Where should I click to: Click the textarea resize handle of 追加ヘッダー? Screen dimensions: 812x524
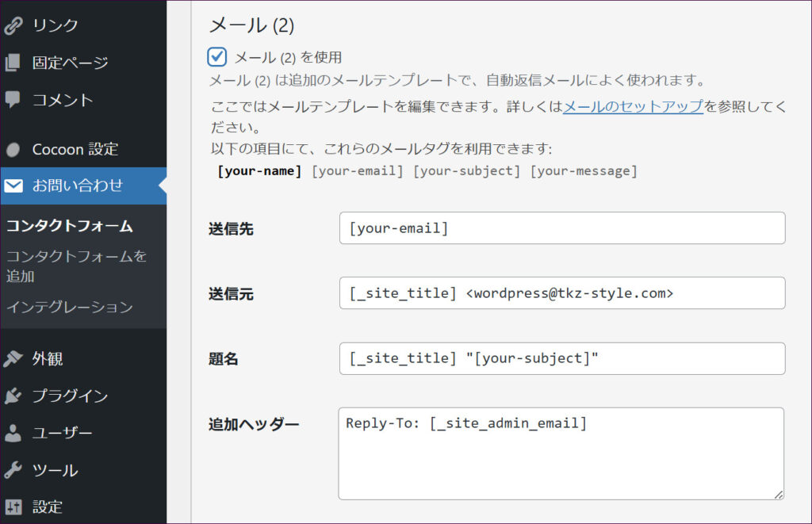tap(778, 494)
